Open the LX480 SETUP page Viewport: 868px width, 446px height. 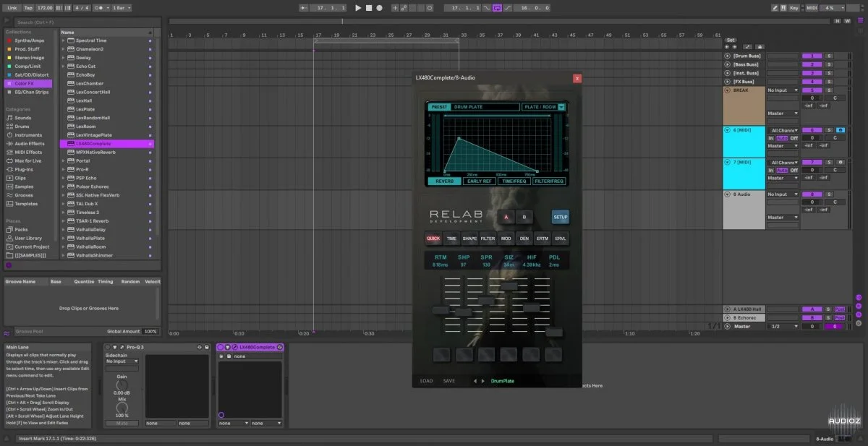point(561,216)
